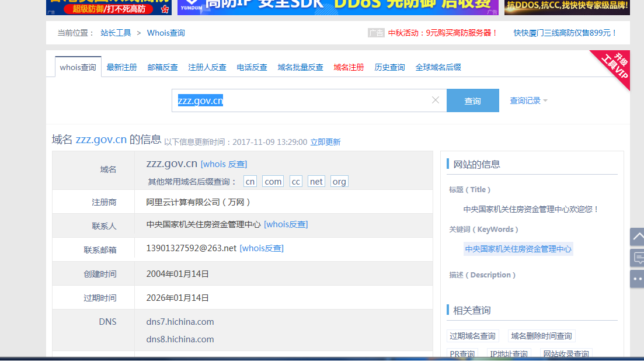Open the 历史查询 tab
Image resolution: width=644 pixels, height=361 pixels.
[389, 67]
